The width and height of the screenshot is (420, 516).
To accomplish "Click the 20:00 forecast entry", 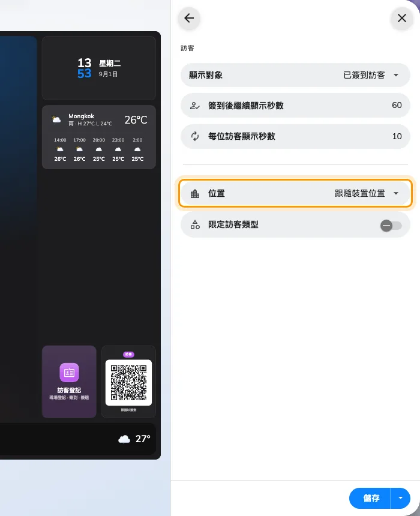I will (x=99, y=149).
